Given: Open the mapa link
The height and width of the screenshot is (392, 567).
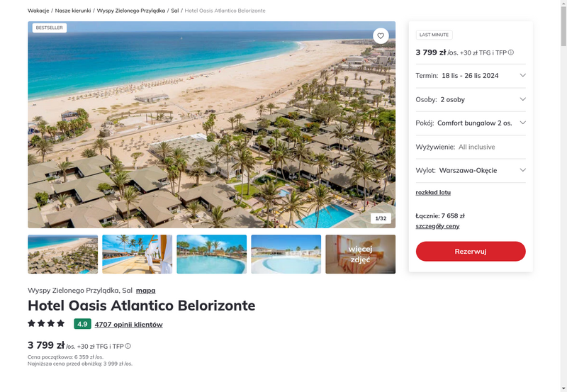Looking at the screenshot, I should pos(146,291).
